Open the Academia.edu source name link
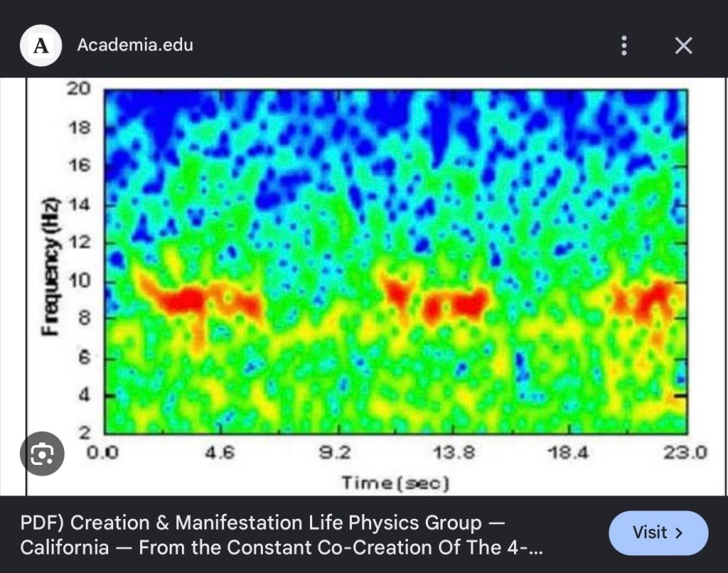The width and height of the screenshot is (728, 573). 135,45
